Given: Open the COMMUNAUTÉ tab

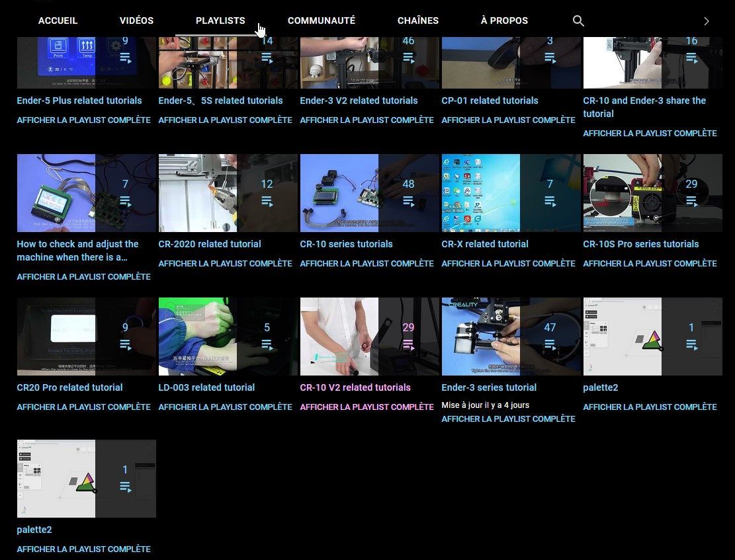Looking at the screenshot, I should coord(321,20).
